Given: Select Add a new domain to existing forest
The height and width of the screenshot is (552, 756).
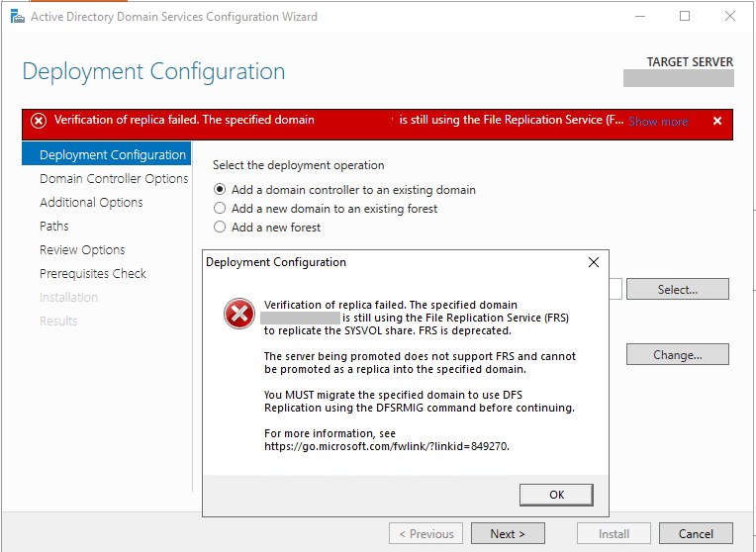Looking at the screenshot, I should point(326,209).
